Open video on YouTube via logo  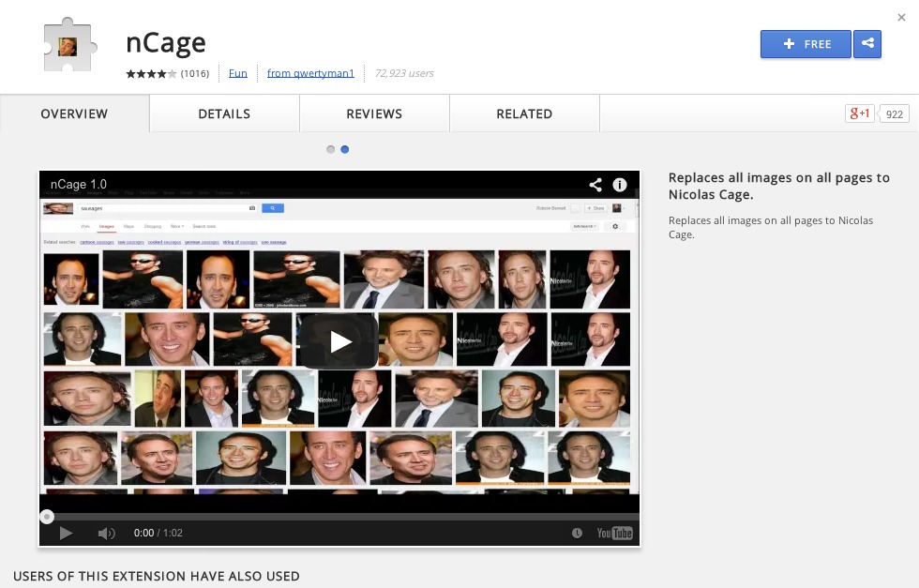[614, 534]
